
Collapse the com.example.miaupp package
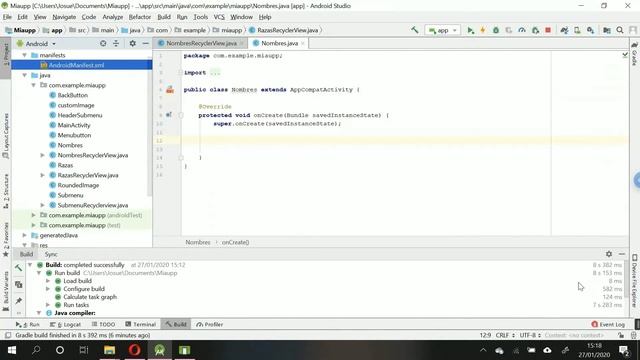coord(33,85)
